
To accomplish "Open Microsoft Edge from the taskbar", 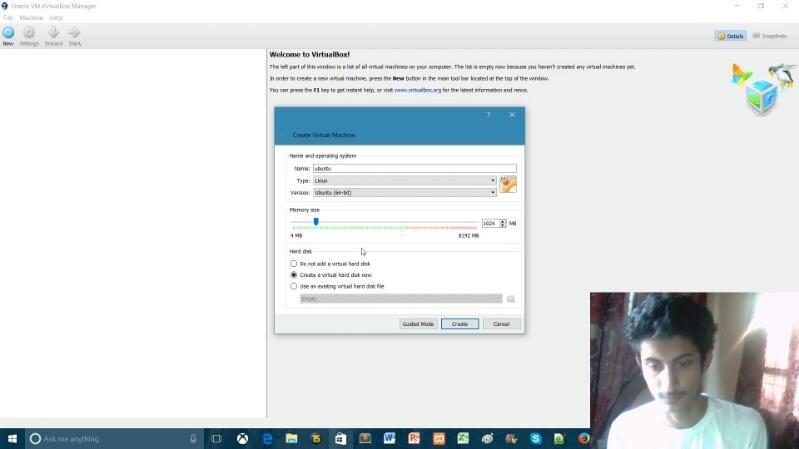I will (267, 439).
